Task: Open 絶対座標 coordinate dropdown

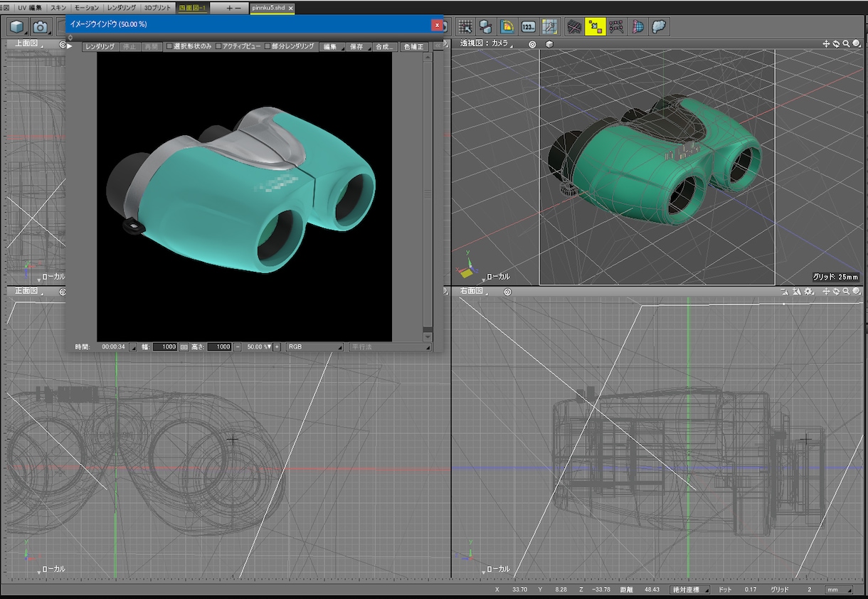Action: pos(690,590)
